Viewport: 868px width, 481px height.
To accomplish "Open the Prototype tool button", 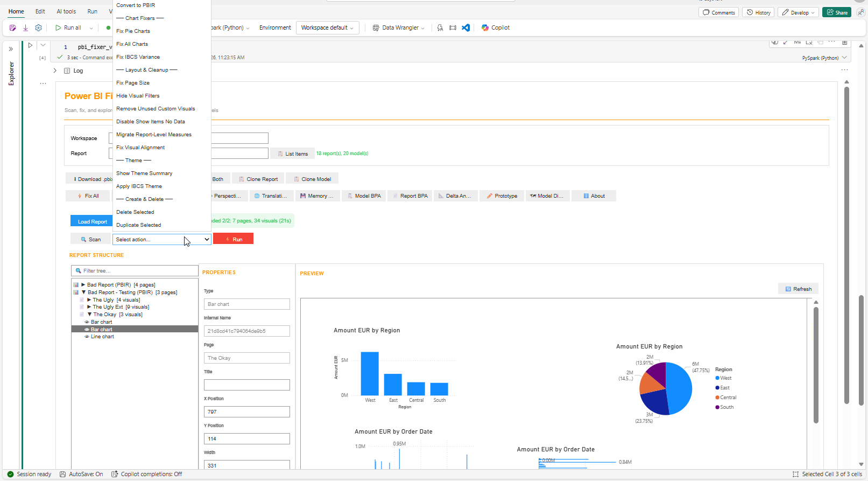I will pyautogui.click(x=502, y=196).
